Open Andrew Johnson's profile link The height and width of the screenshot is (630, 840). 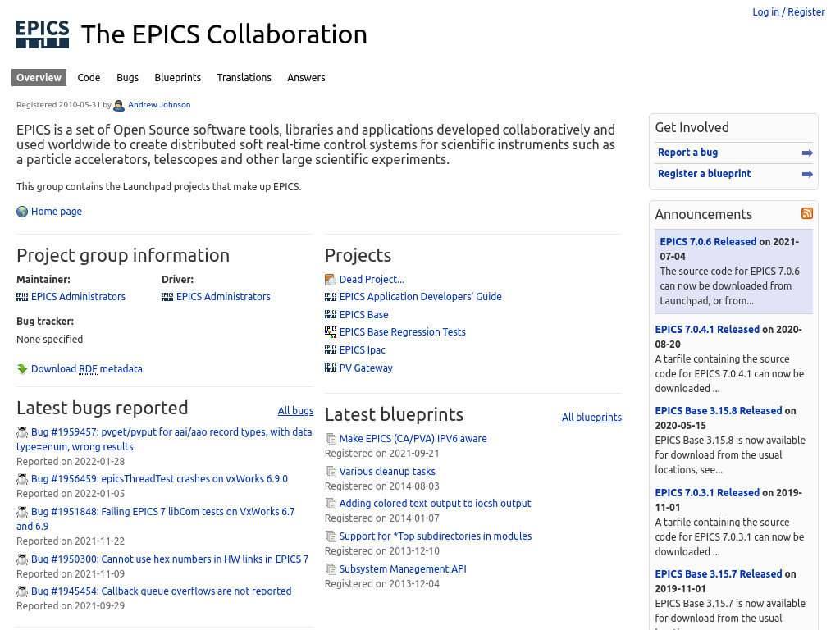159,105
